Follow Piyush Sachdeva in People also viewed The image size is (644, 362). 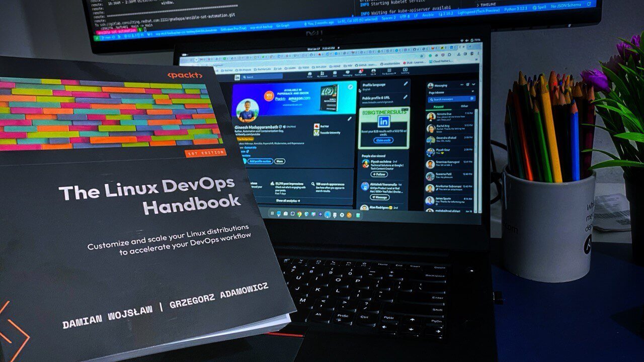380,173
